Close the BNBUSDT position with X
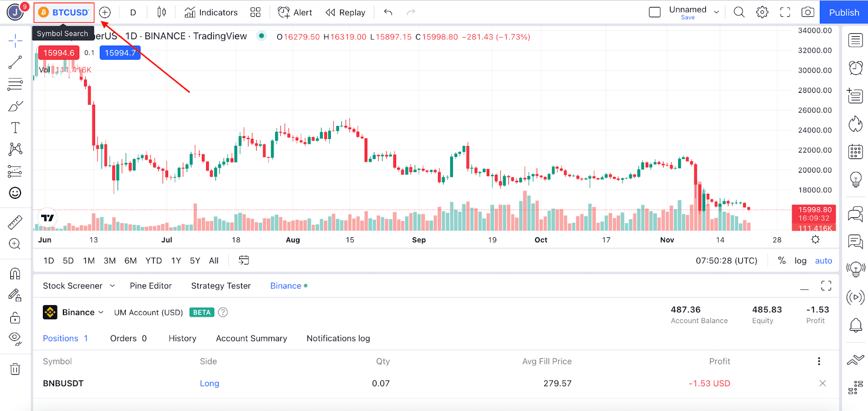The width and height of the screenshot is (868, 411). [822, 383]
